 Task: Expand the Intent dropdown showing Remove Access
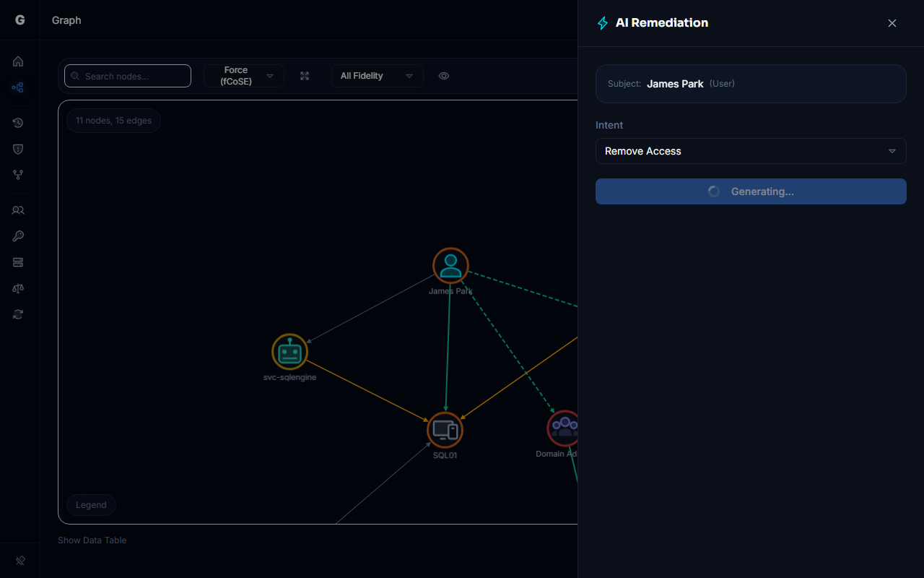pyautogui.click(x=751, y=151)
